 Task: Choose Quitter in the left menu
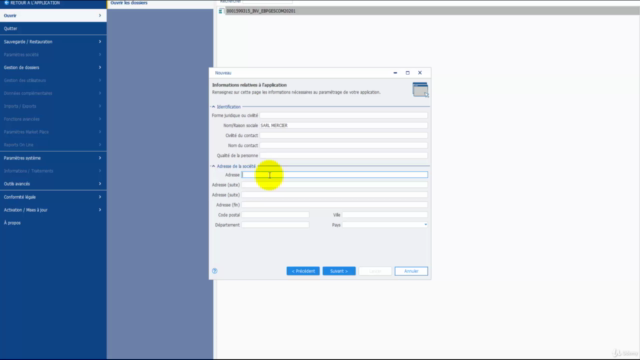53,29
